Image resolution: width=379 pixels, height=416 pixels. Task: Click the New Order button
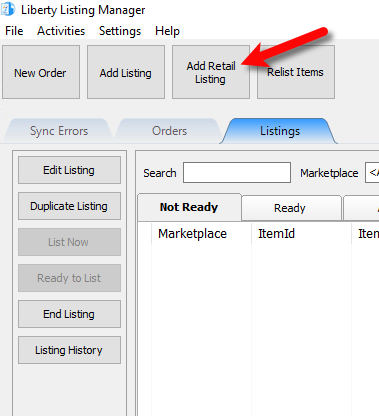(41, 72)
